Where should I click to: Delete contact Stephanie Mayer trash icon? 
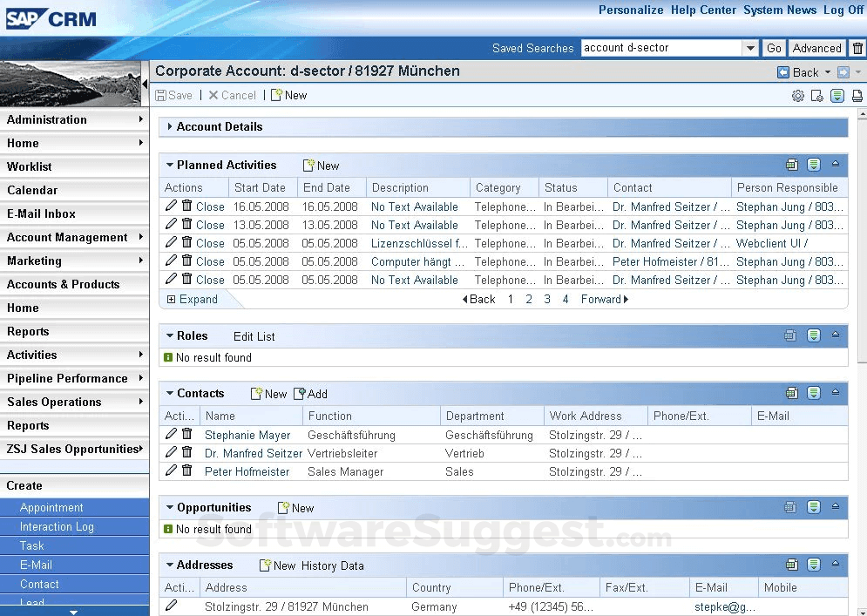[x=186, y=434]
